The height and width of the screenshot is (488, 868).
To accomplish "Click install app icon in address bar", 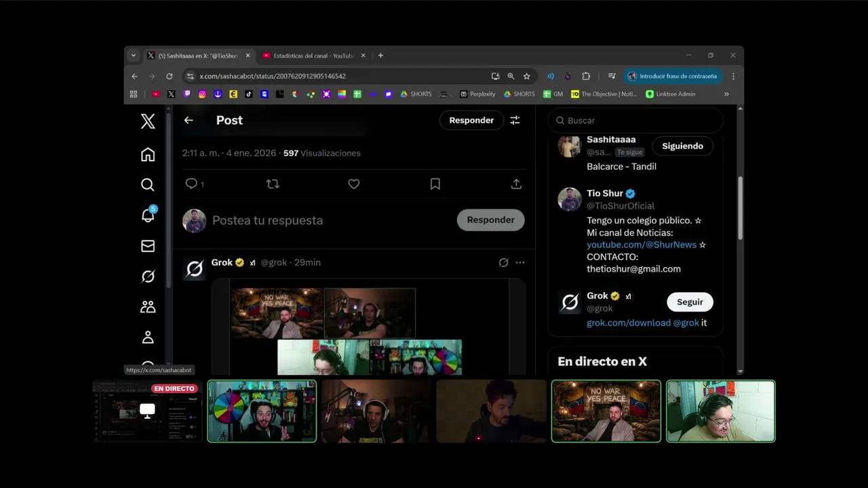I will pyautogui.click(x=495, y=76).
